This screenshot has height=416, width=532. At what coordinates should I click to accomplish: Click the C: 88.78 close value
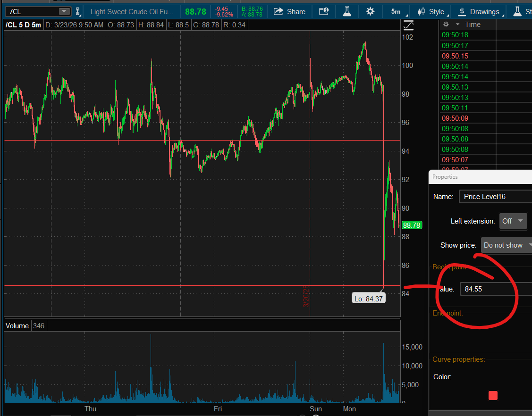point(206,25)
